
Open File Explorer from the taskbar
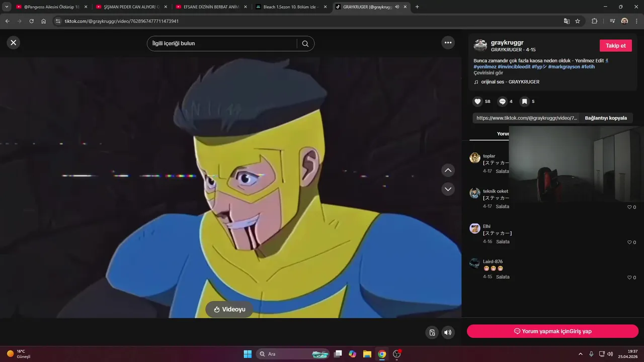(367, 354)
